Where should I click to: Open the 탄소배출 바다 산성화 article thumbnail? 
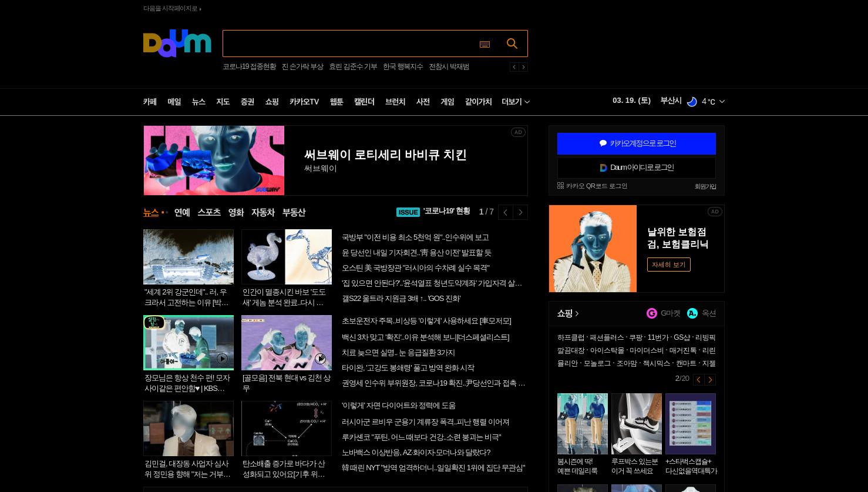point(287,429)
